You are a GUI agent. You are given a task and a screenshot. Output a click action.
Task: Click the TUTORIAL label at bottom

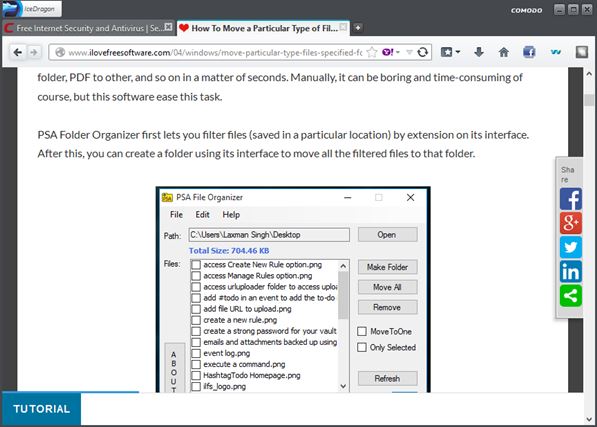42,409
